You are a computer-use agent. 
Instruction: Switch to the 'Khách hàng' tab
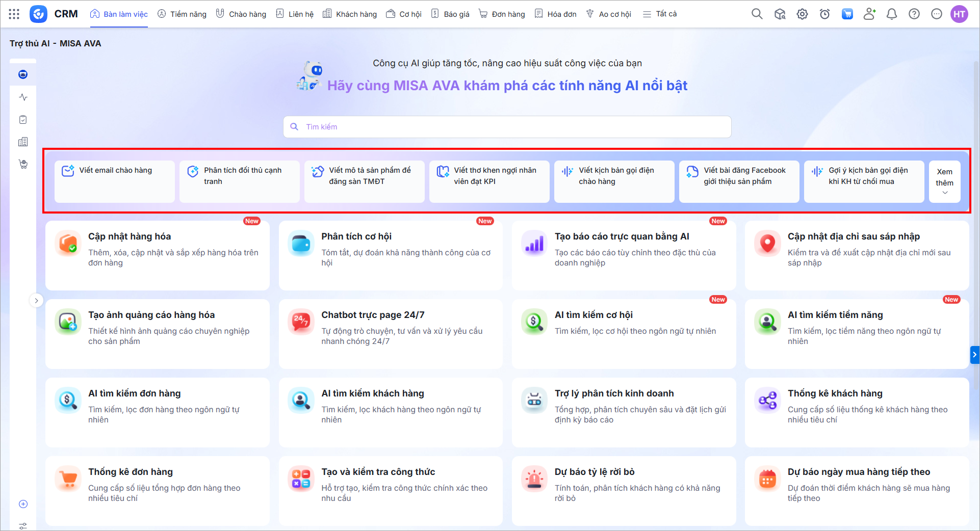(350, 14)
